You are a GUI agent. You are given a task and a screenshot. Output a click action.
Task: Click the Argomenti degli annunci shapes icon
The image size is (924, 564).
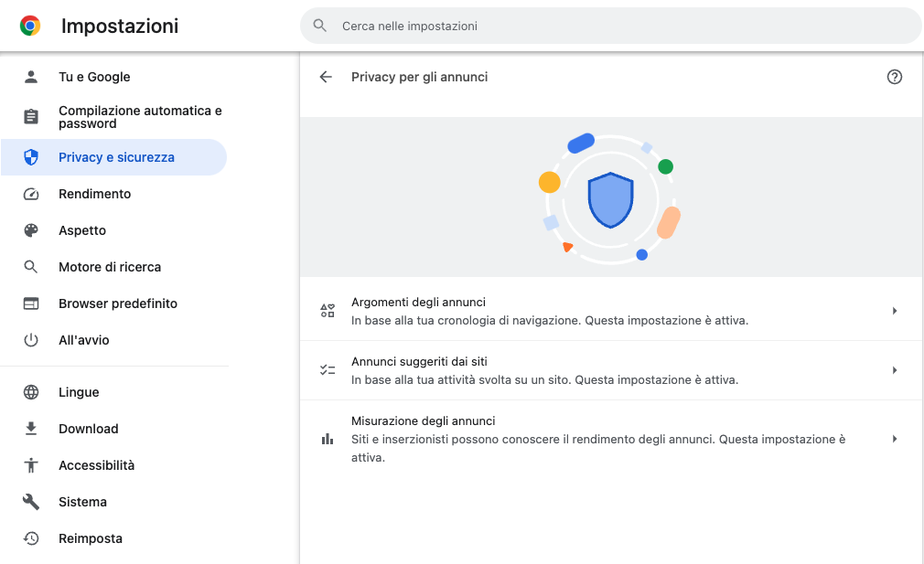click(x=328, y=311)
